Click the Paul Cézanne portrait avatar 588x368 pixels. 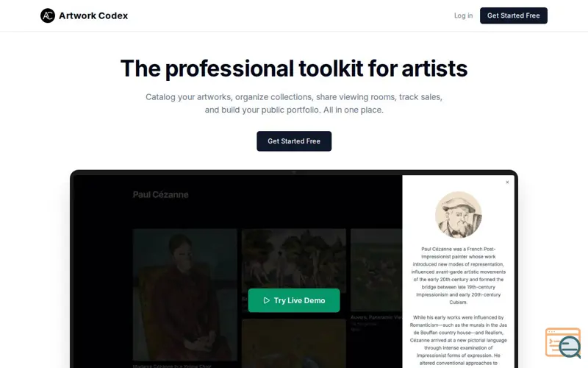click(x=458, y=215)
